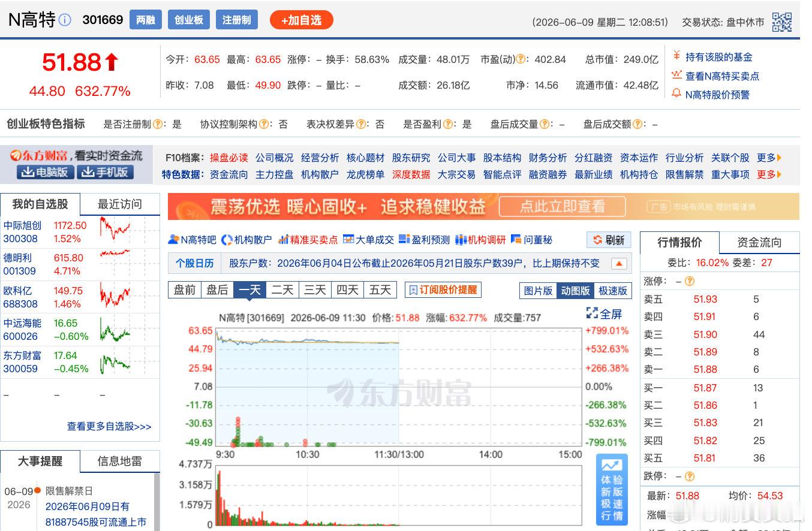Click the +加自选 button

point(302,20)
